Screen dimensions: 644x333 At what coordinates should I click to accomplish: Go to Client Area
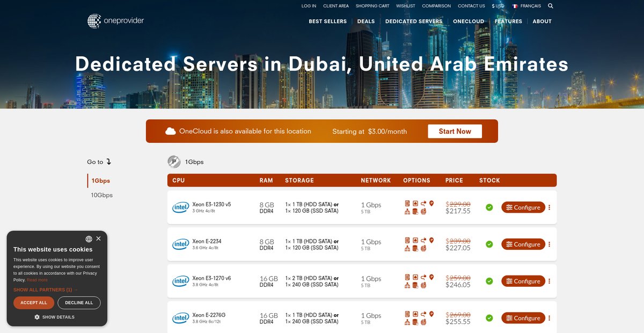tap(336, 6)
